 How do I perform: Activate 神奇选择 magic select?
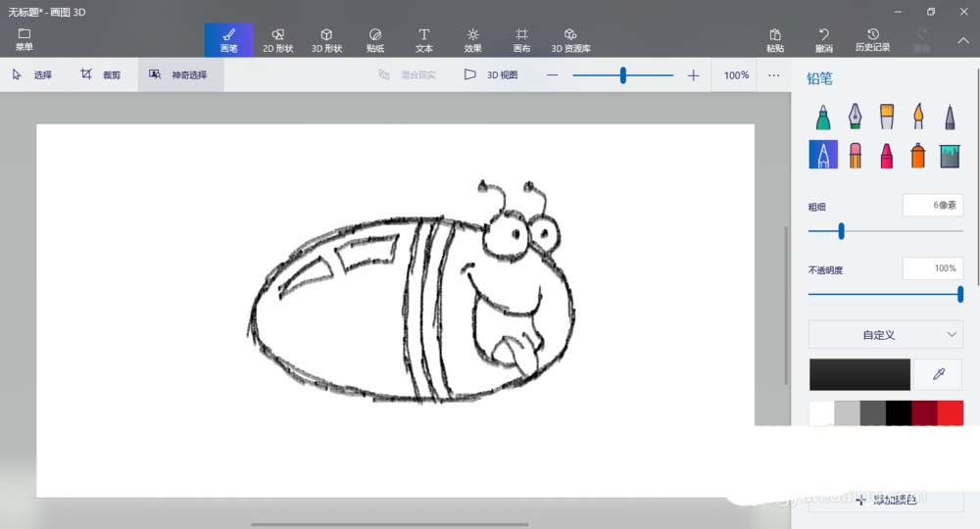click(180, 75)
